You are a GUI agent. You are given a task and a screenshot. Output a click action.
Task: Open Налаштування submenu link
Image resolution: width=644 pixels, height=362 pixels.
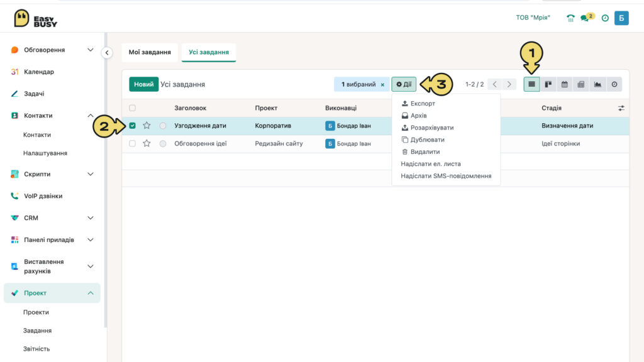45,153
